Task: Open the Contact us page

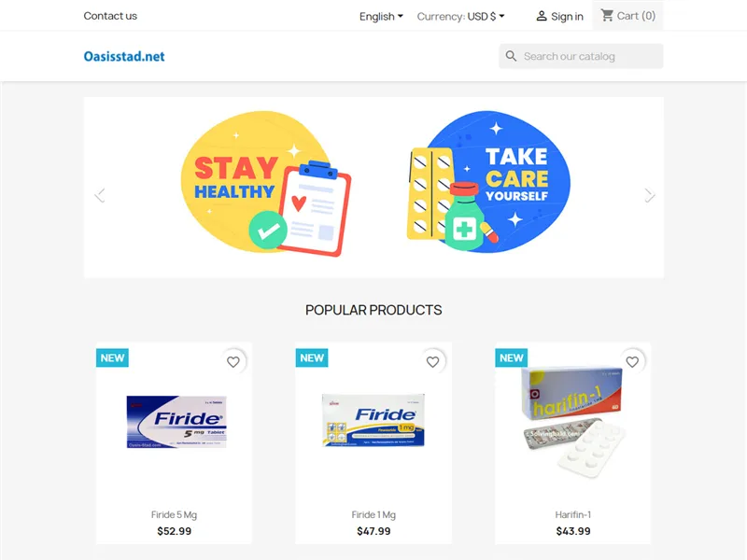Action: click(110, 16)
